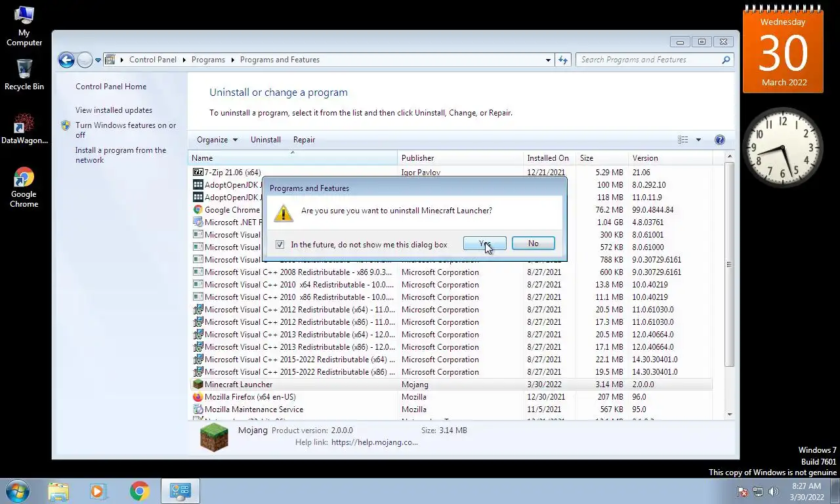Screen dimensions: 840x504
Task: Sort by the Name column header
Action: 293,158
